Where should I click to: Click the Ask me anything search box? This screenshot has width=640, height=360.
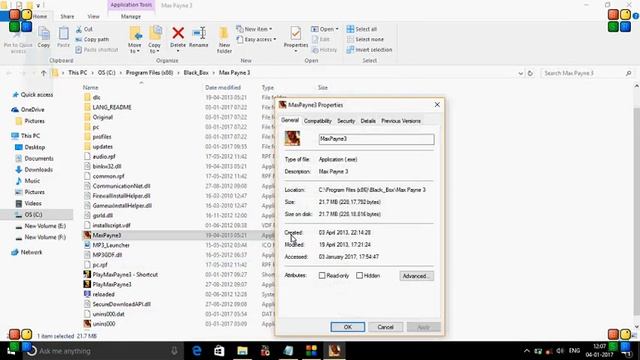[x=103, y=351]
